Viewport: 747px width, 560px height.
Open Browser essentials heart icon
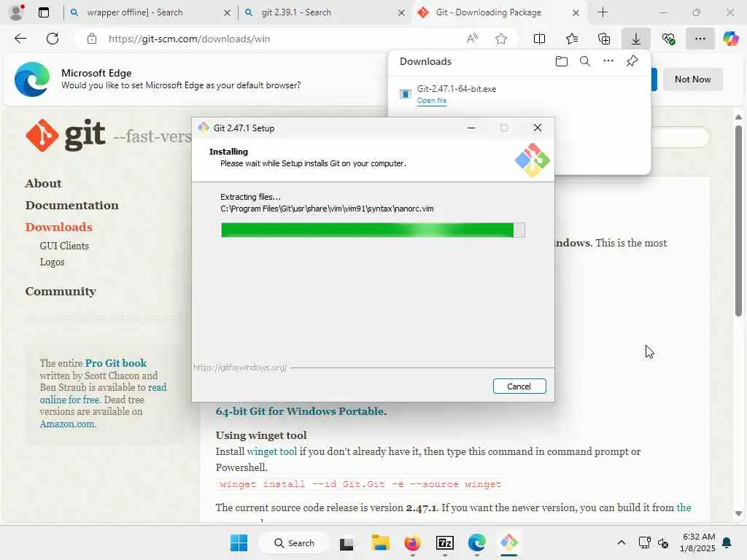click(668, 39)
